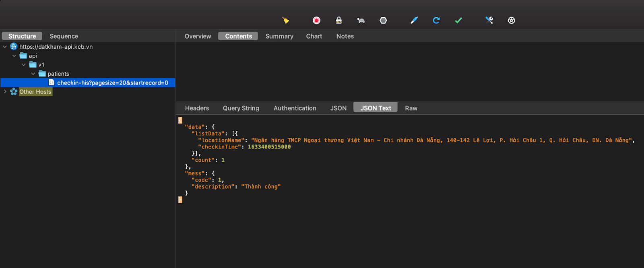This screenshot has width=644, height=268.
Task: Collapse the v1 folder chevron
Action: click(24, 64)
